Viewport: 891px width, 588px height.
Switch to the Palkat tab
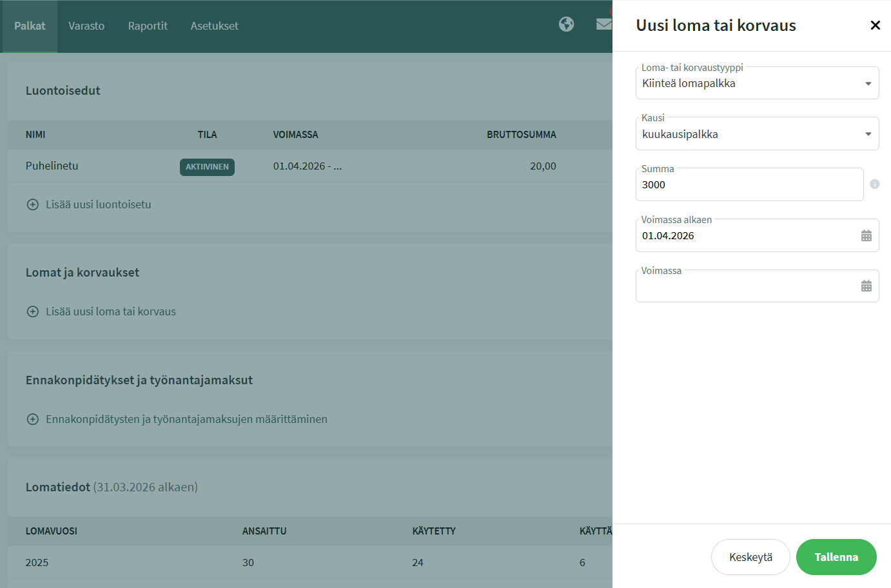click(30, 26)
